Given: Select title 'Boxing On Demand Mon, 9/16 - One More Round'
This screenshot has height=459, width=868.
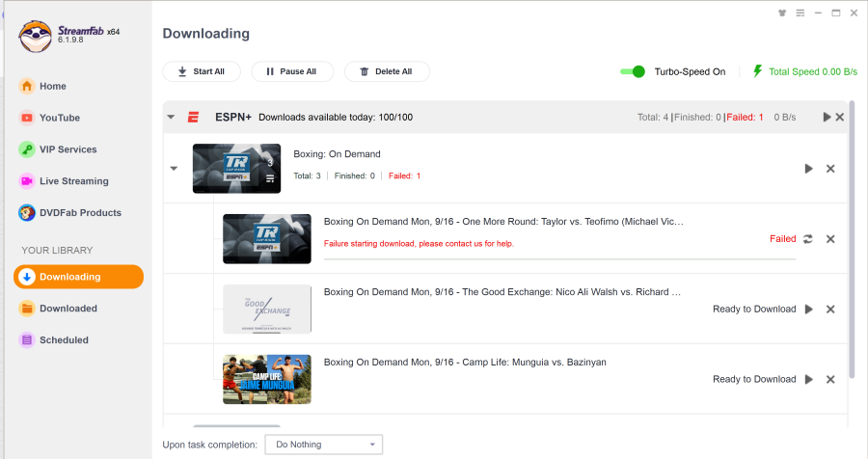Looking at the screenshot, I should 503,222.
